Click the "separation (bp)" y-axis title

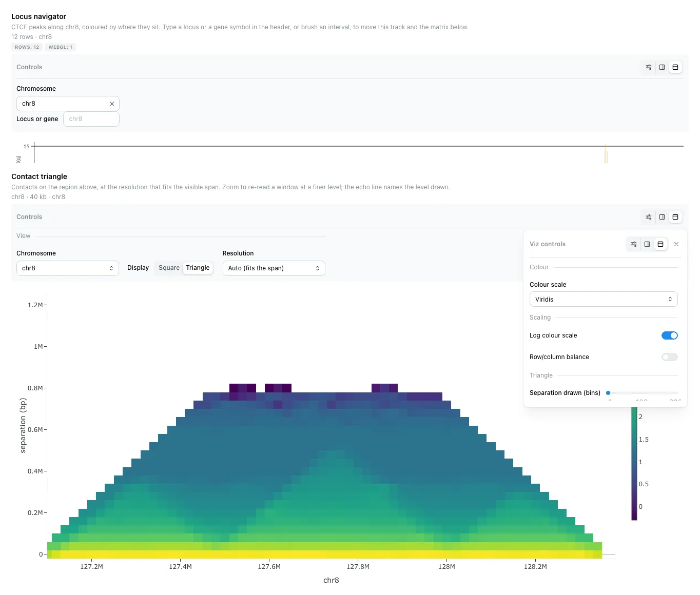click(x=23, y=426)
